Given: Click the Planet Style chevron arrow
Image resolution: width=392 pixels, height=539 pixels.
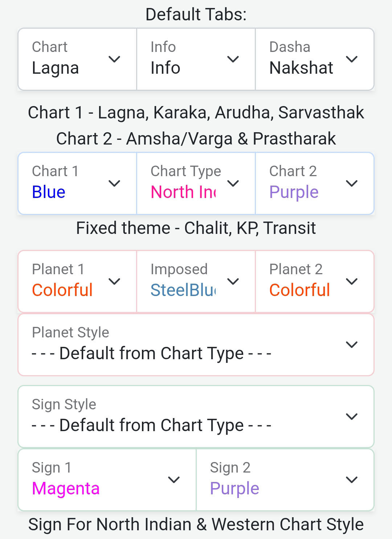Looking at the screenshot, I should point(351,345).
